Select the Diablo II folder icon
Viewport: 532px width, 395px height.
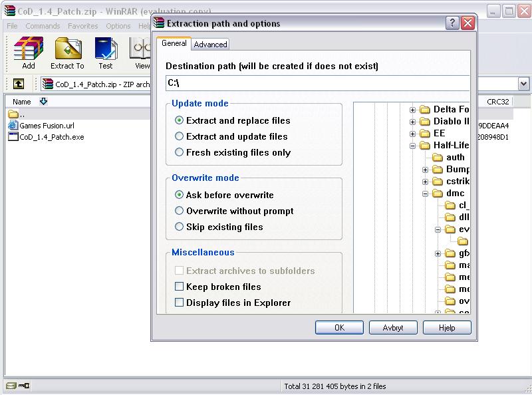[x=425, y=121]
